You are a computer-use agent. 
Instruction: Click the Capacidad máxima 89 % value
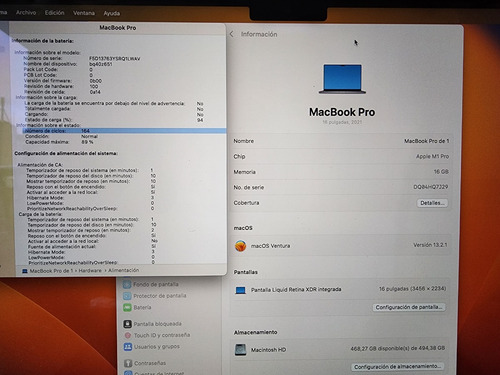point(87,142)
